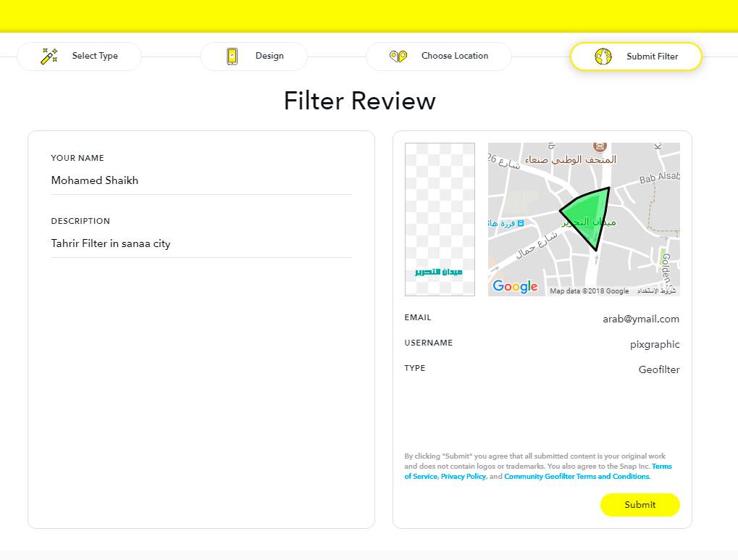
Task: Open Community Geofilter Terms and Conditions link
Action: [x=576, y=476]
